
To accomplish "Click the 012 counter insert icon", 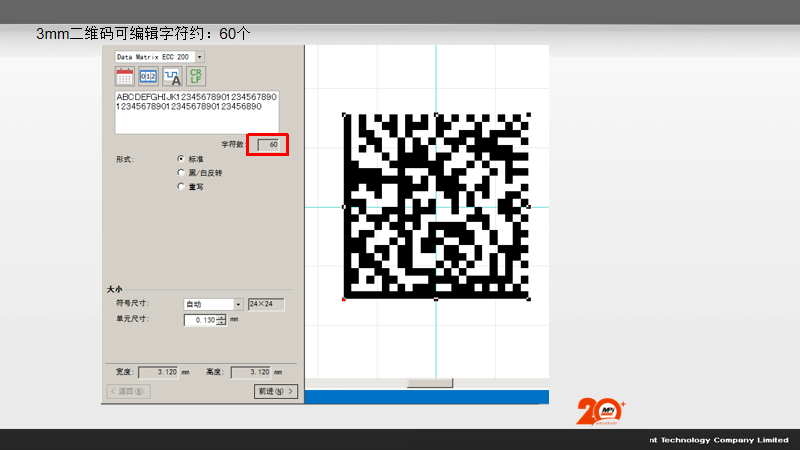I will pos(148,76).
